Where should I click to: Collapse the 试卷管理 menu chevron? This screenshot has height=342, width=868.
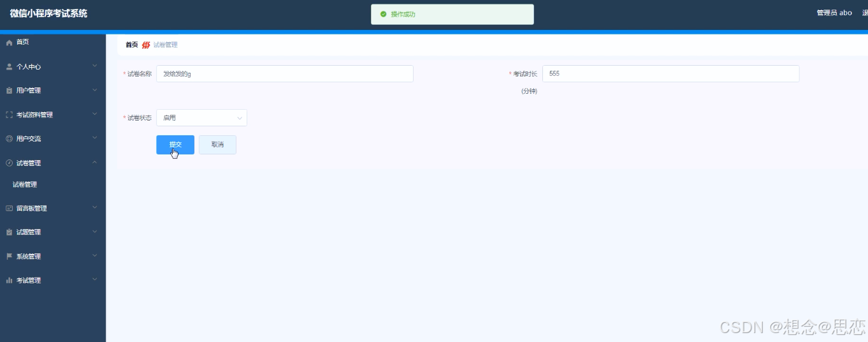tap(94, 162)
